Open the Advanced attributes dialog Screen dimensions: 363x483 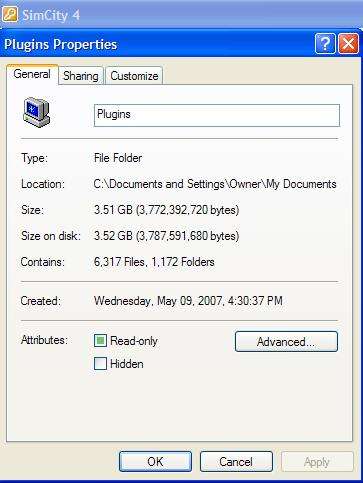pos(286,342)
